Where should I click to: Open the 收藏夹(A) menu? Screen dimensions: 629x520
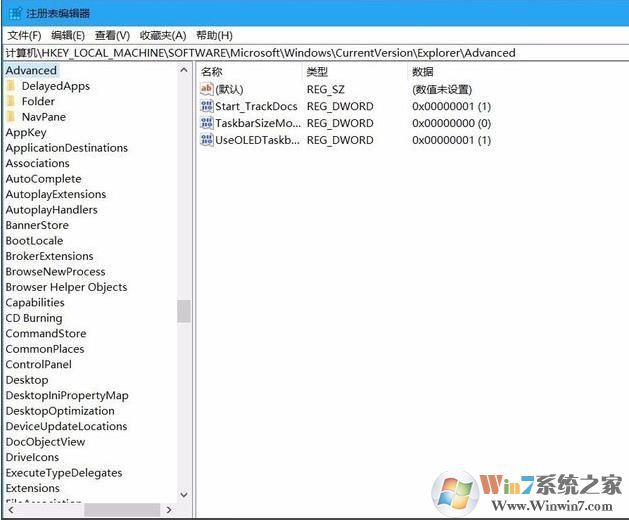[x=163, y=35]
